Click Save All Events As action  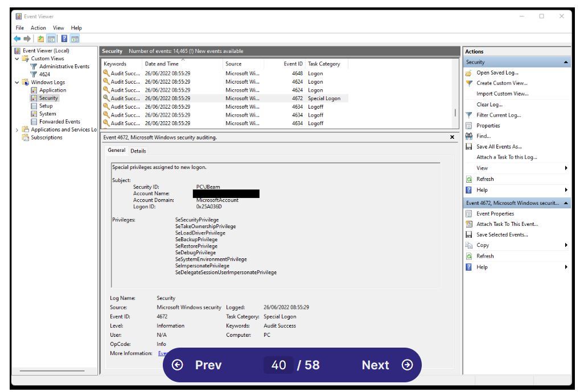(499, 147)
